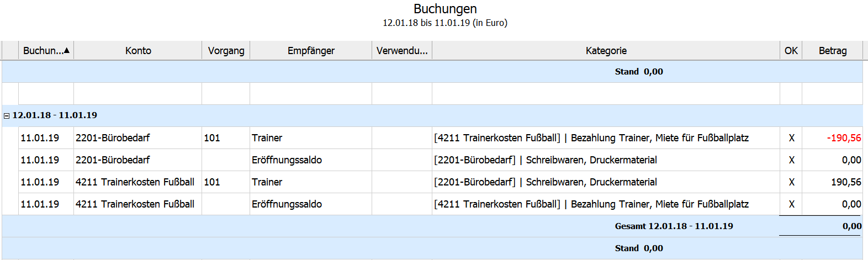Sort by Konto column header
Image resolution: width=868 pixels, height=260 pixels.
[x=138, y=51]
